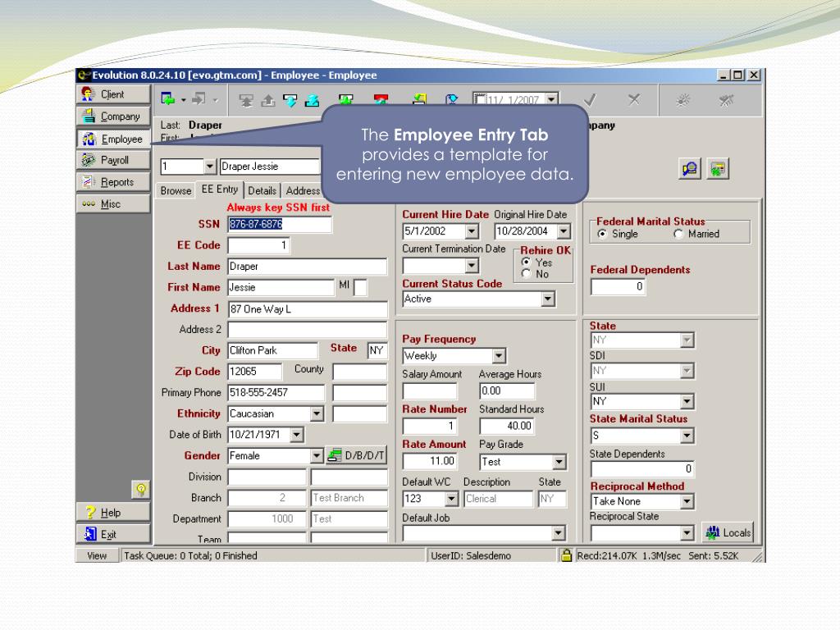Click Exit in the sidebar
The height and width of the screenshot is (630, 840).
click(x=113, y=534)
